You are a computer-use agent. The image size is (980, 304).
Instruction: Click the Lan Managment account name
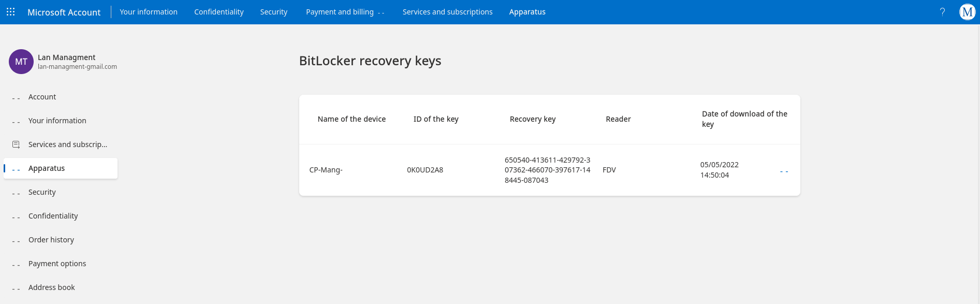[66, 57]
